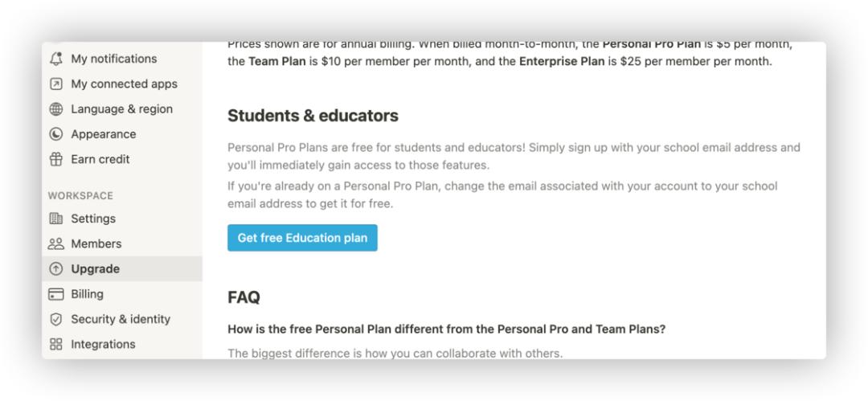Viewport: 868px width, 401px height.
Task: Click the globe icon for Language & region
Action: 56,109
